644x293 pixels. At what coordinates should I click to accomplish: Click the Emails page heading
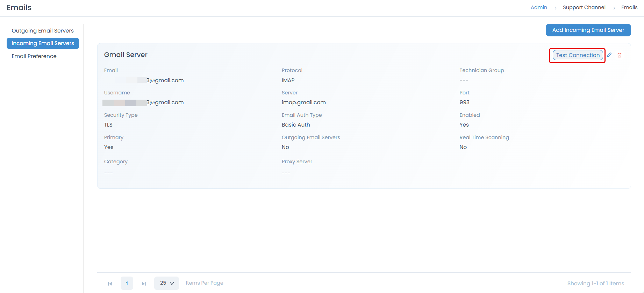coord(19,8)
